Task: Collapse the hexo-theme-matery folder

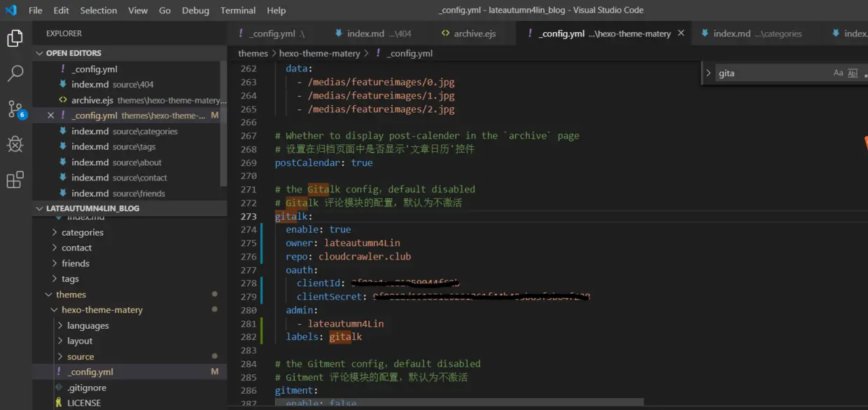Action: click(55, 310)
